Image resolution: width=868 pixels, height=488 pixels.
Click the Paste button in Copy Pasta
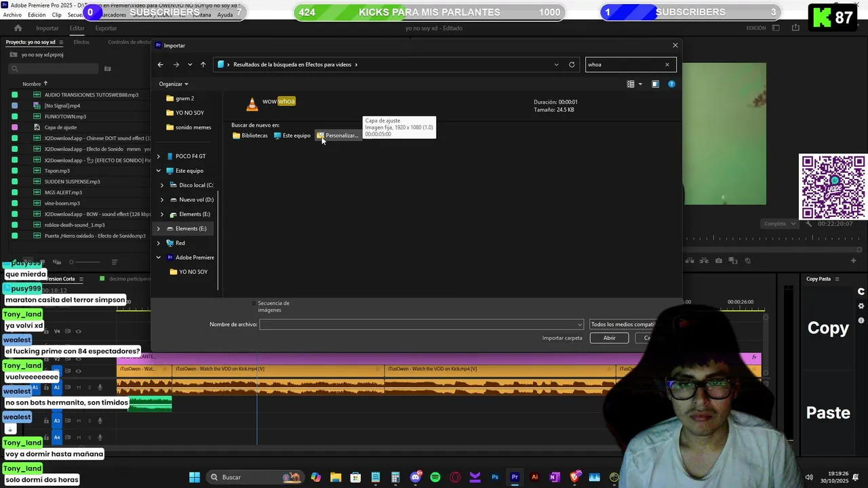click(x=828, y=413)
